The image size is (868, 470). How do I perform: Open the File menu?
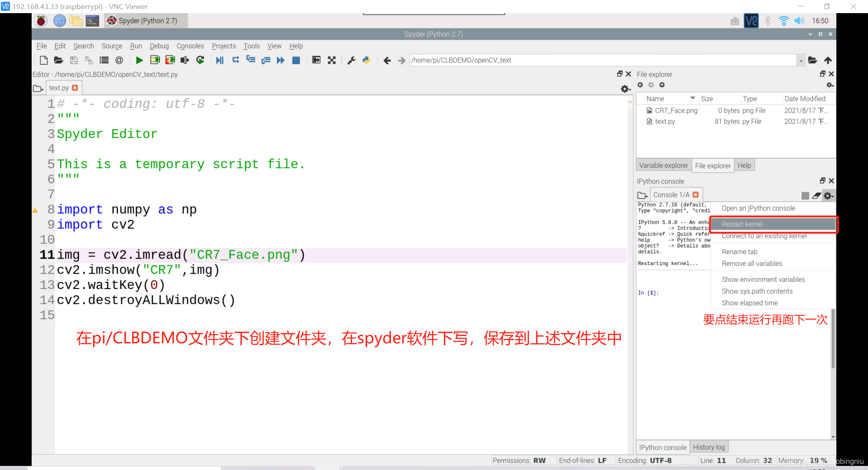click(42, 46)
